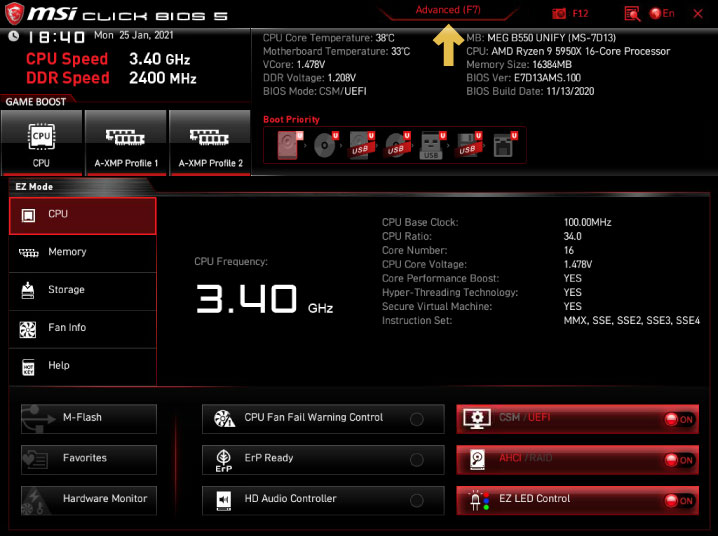Click the Motherboard Temperature 33°C line
Screen dimensions: 718x536
336,51
